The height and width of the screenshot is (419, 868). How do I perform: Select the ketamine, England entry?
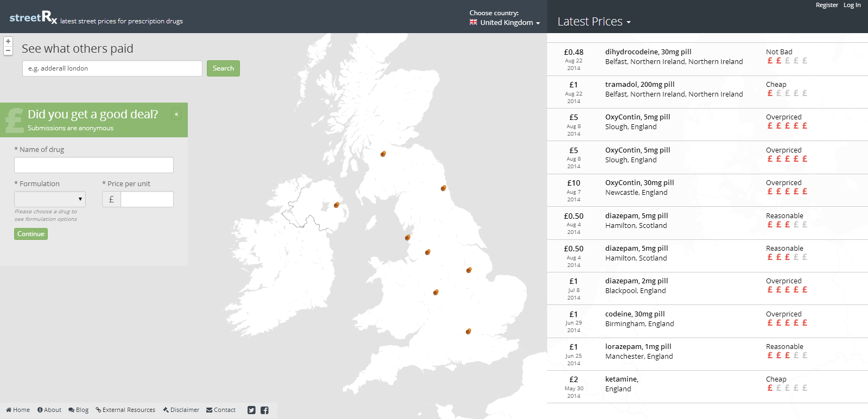tap(707, 387)
